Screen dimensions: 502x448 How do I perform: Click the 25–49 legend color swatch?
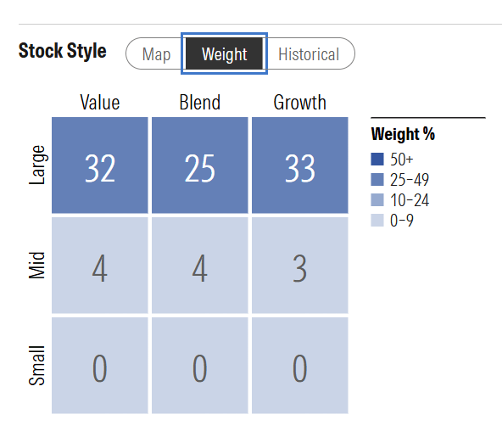coord(377,180)
